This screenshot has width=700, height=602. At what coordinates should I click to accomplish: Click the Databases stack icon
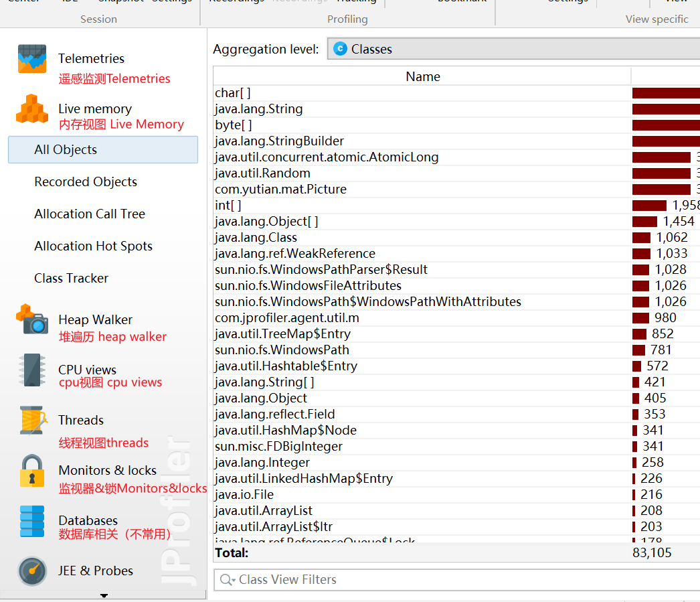coord(32,521)
